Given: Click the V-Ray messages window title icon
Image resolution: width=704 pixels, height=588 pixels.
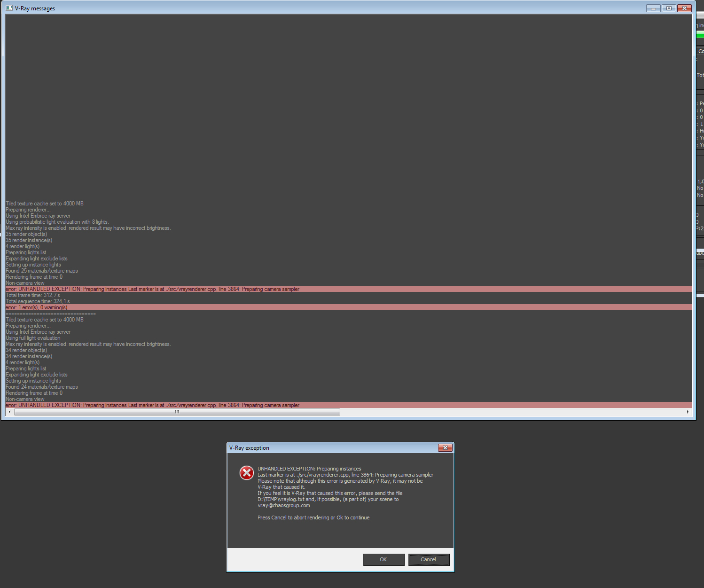Looking at the screenshot, I should tap(9, 8).
